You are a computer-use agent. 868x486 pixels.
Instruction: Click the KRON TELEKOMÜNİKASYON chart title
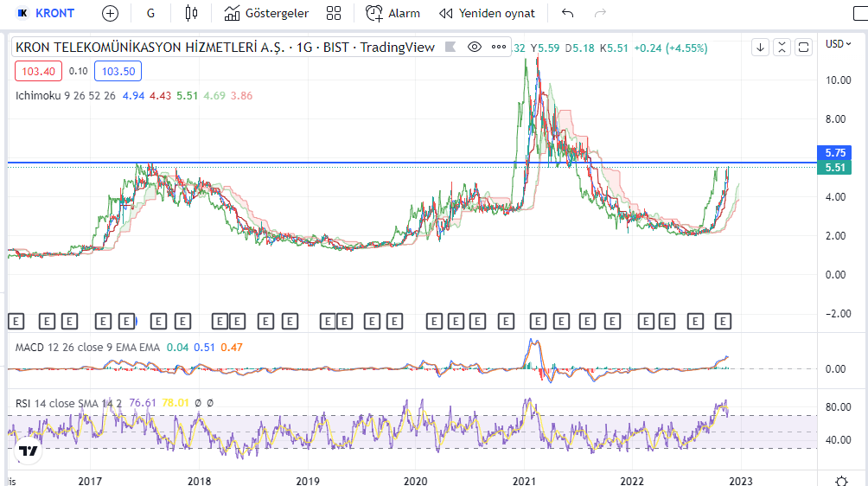tap(225, 48)
